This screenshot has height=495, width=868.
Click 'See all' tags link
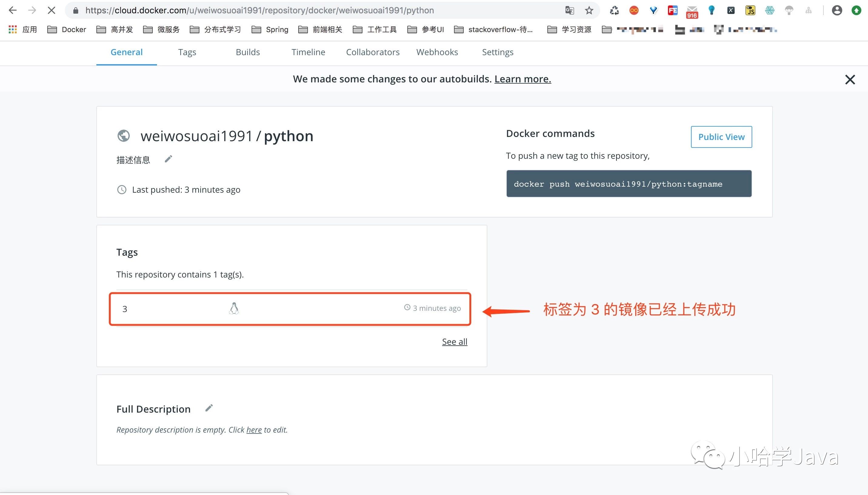[x=455, y=341]
